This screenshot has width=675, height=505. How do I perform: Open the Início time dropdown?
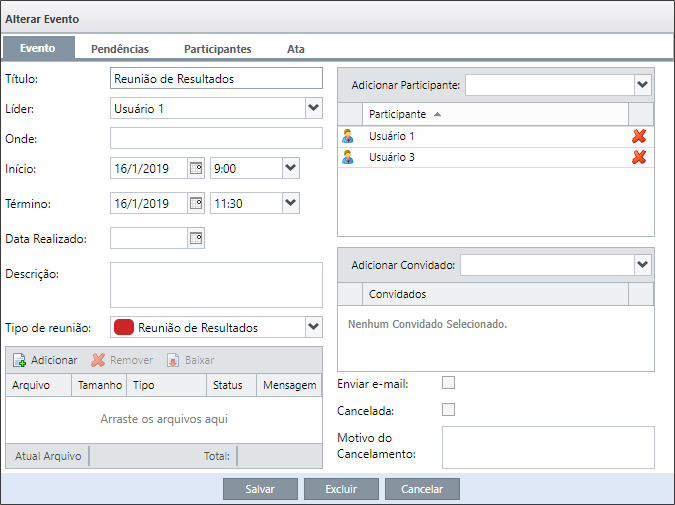tap(291, 168)
